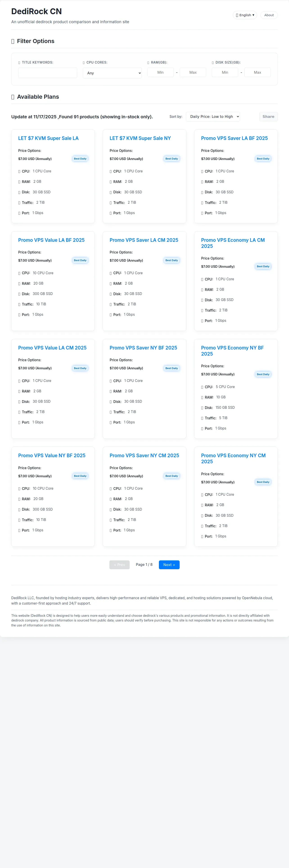This screenshot has height=868, width=289.
Task: Focus the Title Keywords input field
Action: [47, 73]
